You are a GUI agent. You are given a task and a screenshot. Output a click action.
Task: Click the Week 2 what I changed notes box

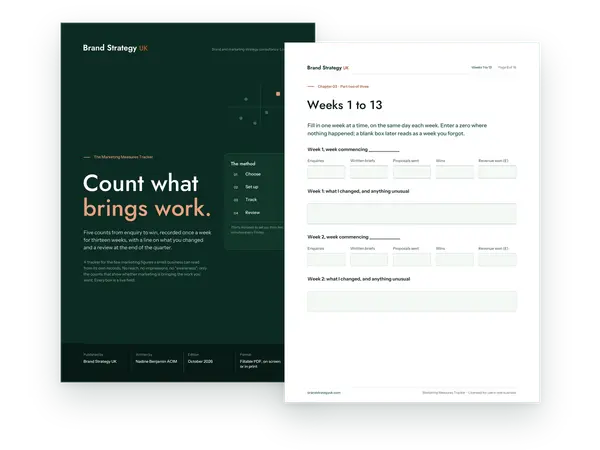pos(412,301)
